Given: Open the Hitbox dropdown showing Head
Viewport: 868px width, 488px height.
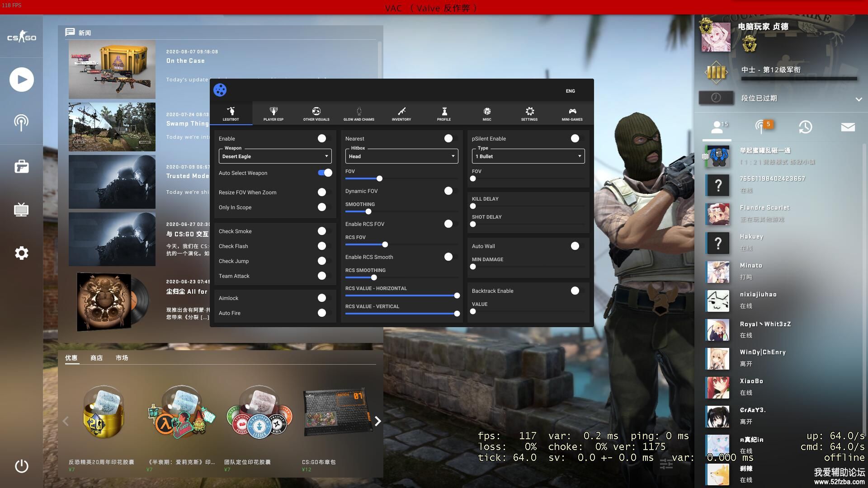Looking at the screenshot, I should pyautogui.click(x=401, y=156).
